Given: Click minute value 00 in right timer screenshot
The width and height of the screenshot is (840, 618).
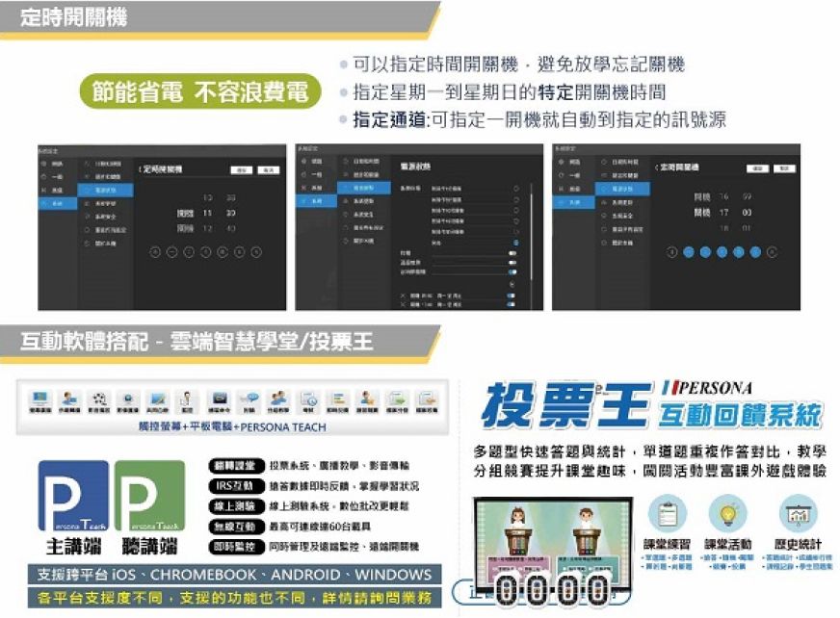Looking at the screenshot, I should coord(747,213).
